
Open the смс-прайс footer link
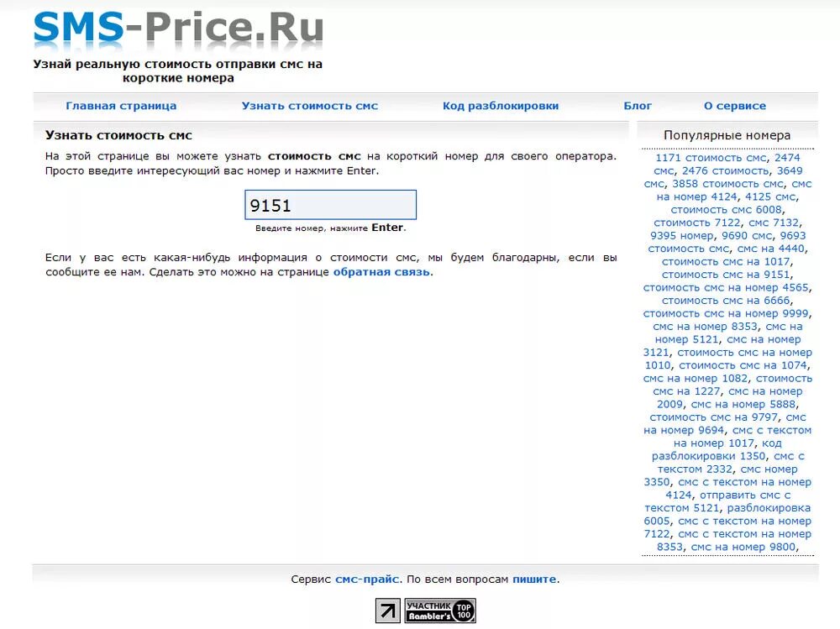pyautogui.click(x=367, y=579)
